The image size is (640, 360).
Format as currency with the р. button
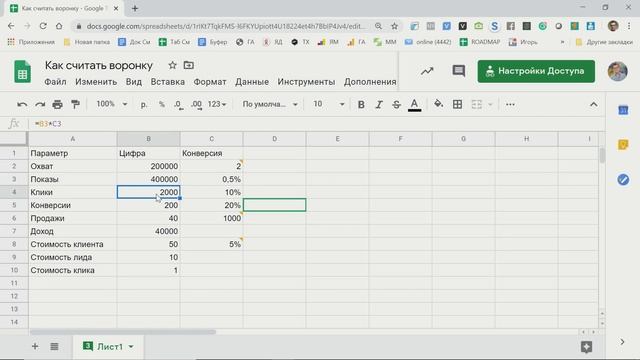(x=144, y=104)
